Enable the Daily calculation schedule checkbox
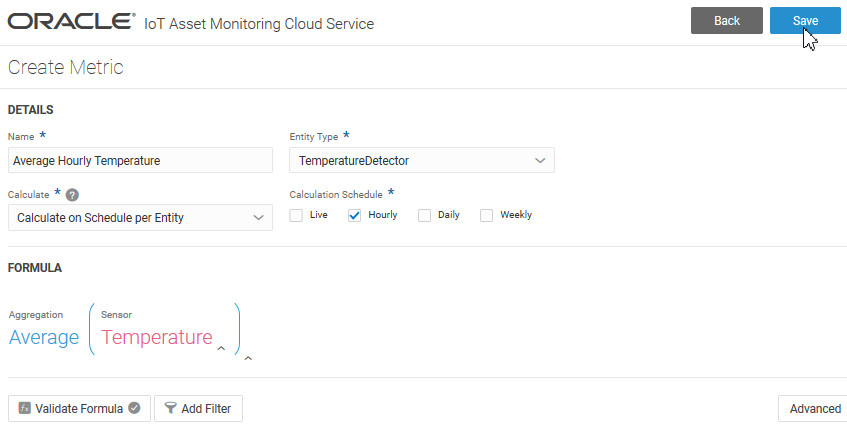The width and height of the screenshot is (847, 431). coord(425,216)
